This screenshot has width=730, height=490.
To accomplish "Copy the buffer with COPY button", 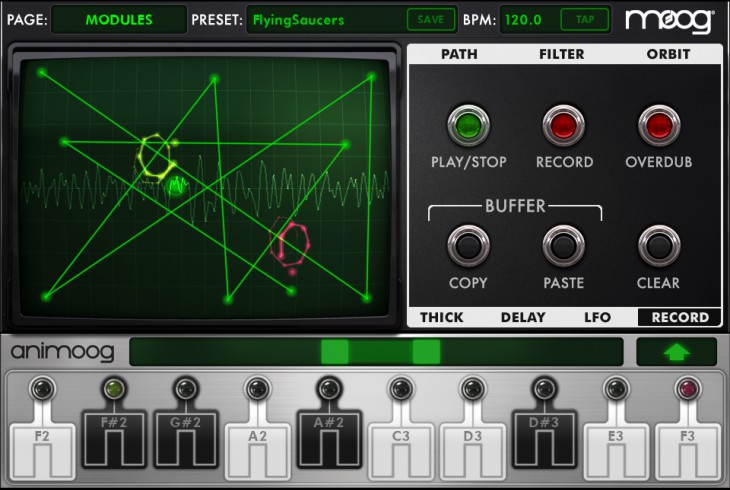I will tap(468, 246).
